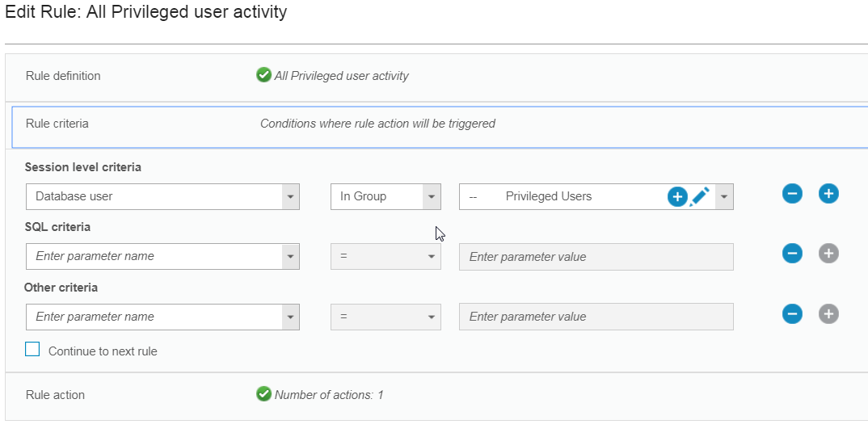Open the In Group operator dropdown
This screenshot has width=868, height=437.
pyautogui.click(x=432, y=196)
